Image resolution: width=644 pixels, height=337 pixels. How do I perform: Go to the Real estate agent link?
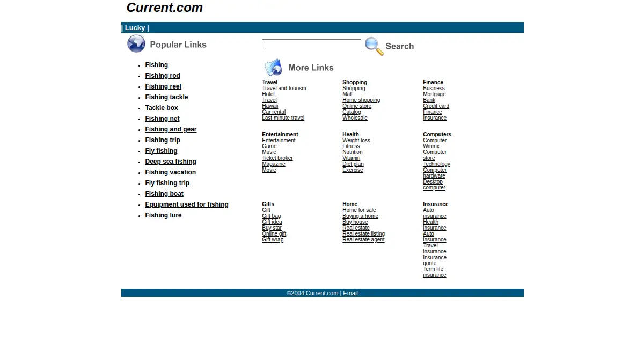(363, 240)
